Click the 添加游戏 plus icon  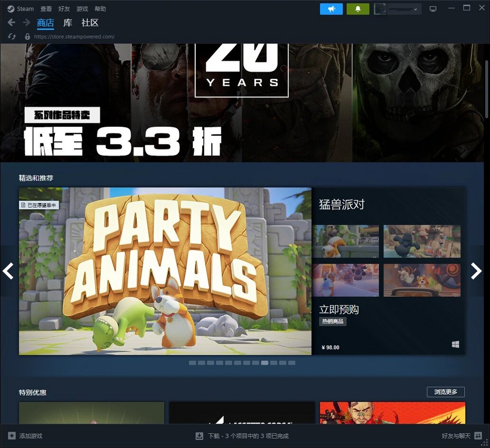[x=12, y=436]
